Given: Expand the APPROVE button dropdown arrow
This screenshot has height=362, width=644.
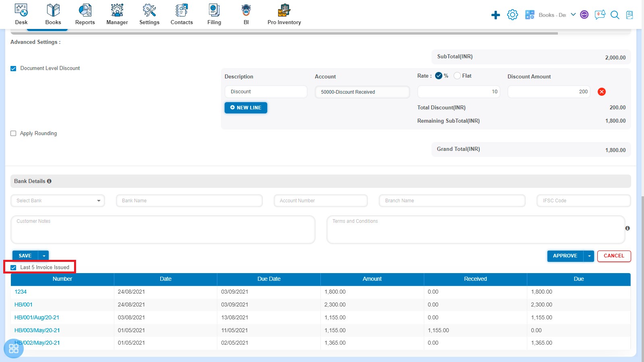Looking at the screenshot, I should [x=589, y=256].
